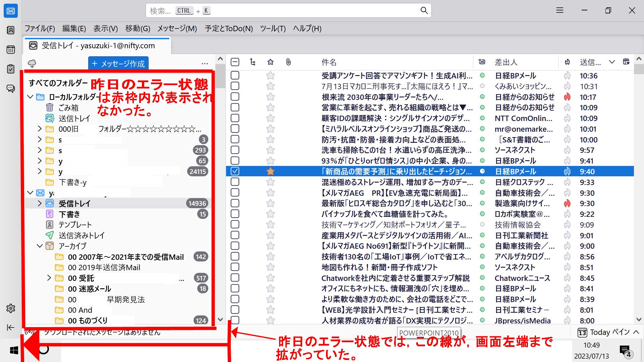Collapse the Today pane chevron

(x=636, y=332)
